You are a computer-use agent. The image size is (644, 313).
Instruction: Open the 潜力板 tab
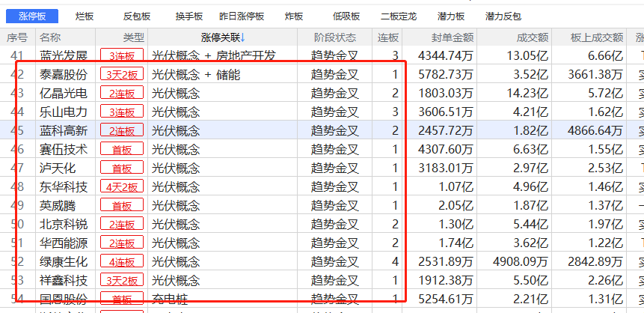click(x=451, y=16)
